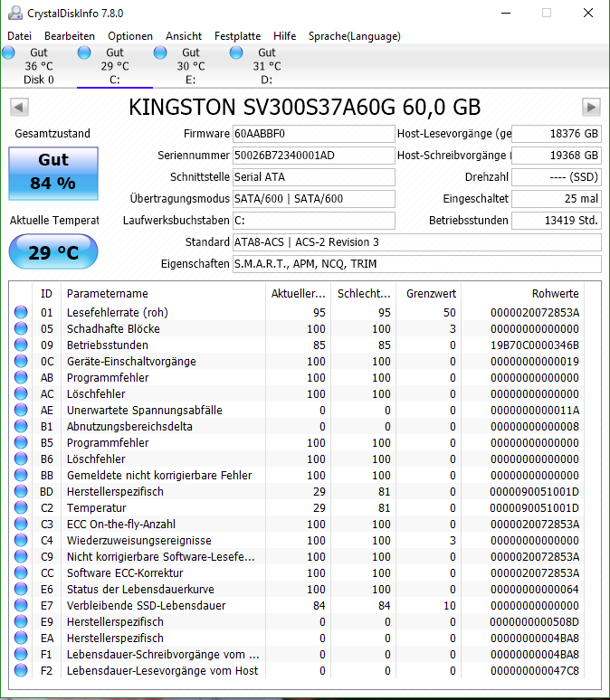
Task: Click the CrystalDiskInfo app icon in title bar
Action: (x=15, y=13)
